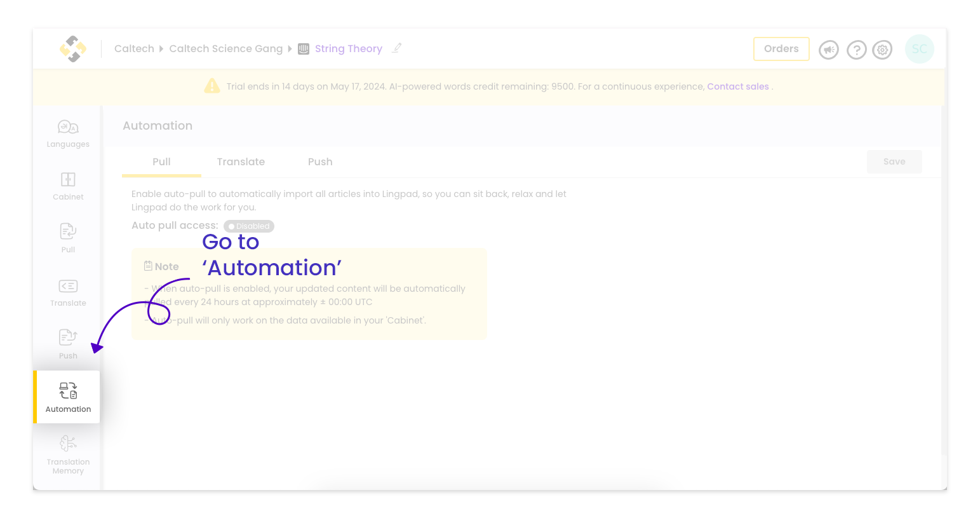Open the Push sidebar section
Image resolution: width=980 pixels, height=518 pixels.
click(x=68, y=345)
